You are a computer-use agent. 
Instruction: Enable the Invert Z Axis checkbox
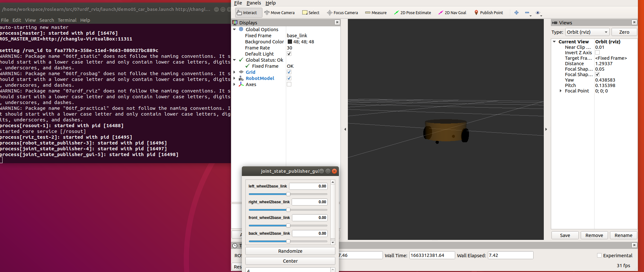597,53
